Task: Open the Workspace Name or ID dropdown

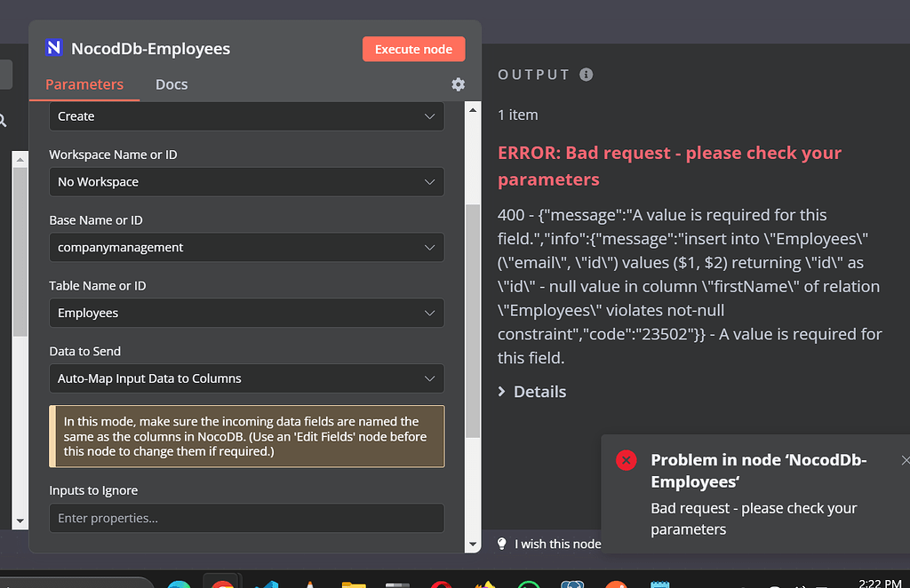Action: [x=246, y=181]
